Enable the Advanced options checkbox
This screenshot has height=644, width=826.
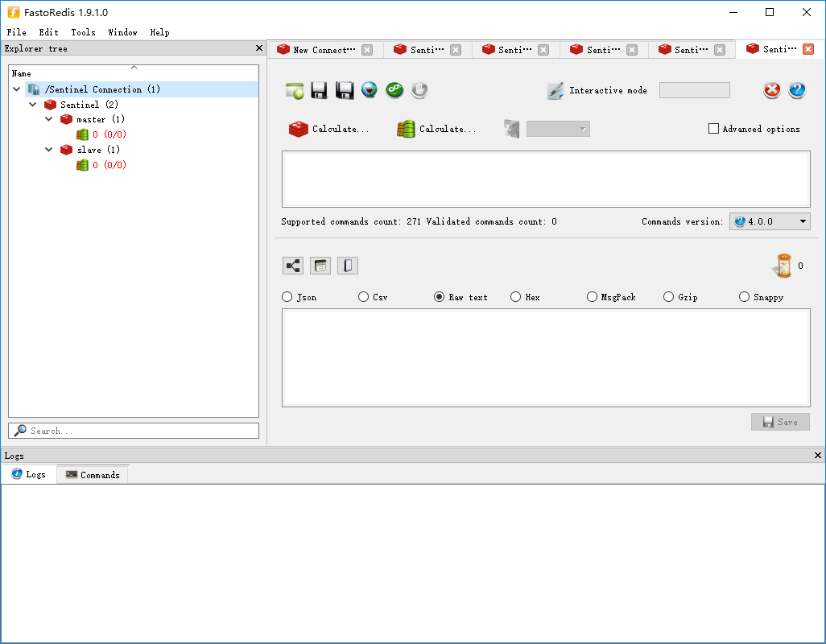click(x=713, y=129)
